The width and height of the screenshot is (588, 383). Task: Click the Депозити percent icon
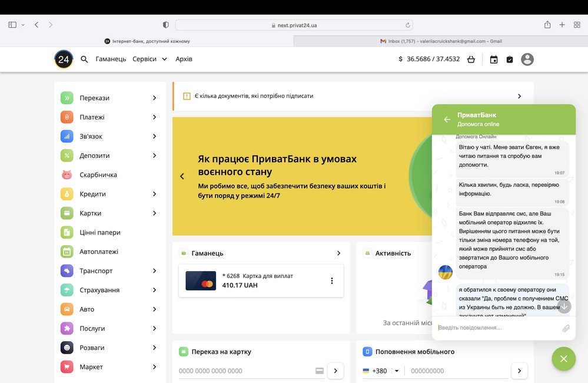point(67,156)
